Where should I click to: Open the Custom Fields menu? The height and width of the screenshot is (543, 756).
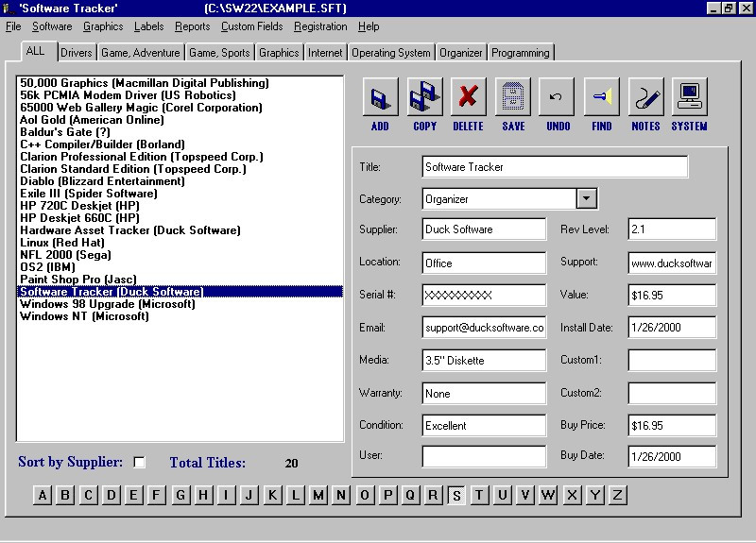tap(251, 26)
